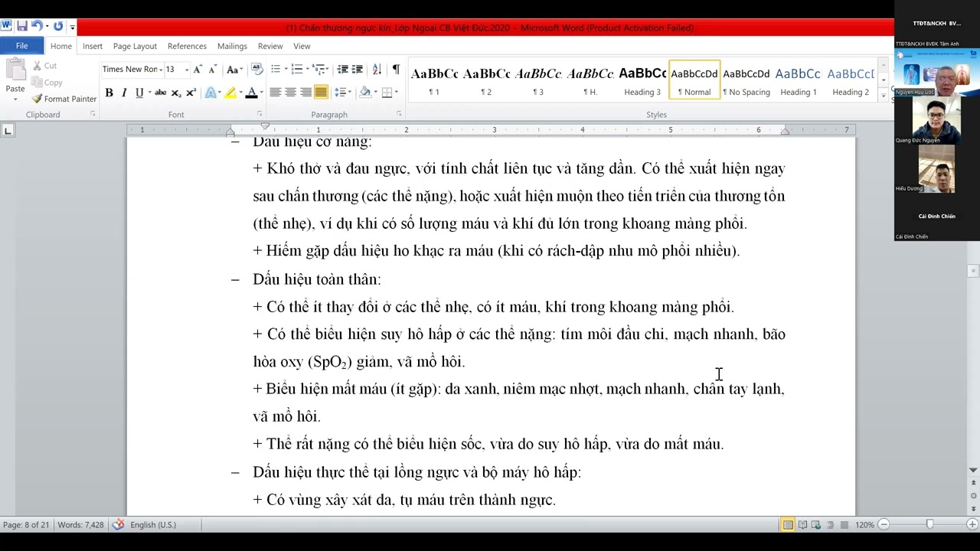The height and width of the screenshot is (551, 980).
Task: Click the word count in status bar
Action: (80, 525)
